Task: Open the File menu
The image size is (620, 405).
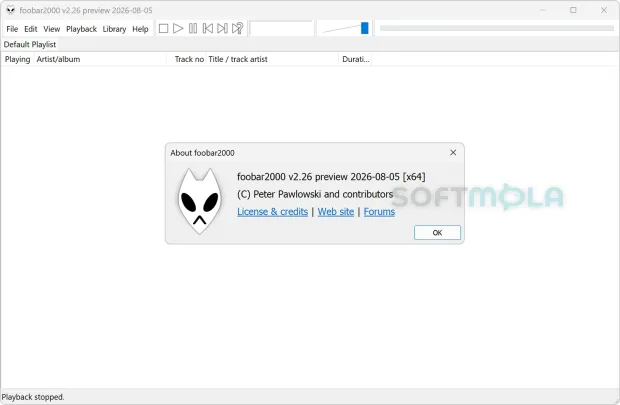Action: coord(12,29)
